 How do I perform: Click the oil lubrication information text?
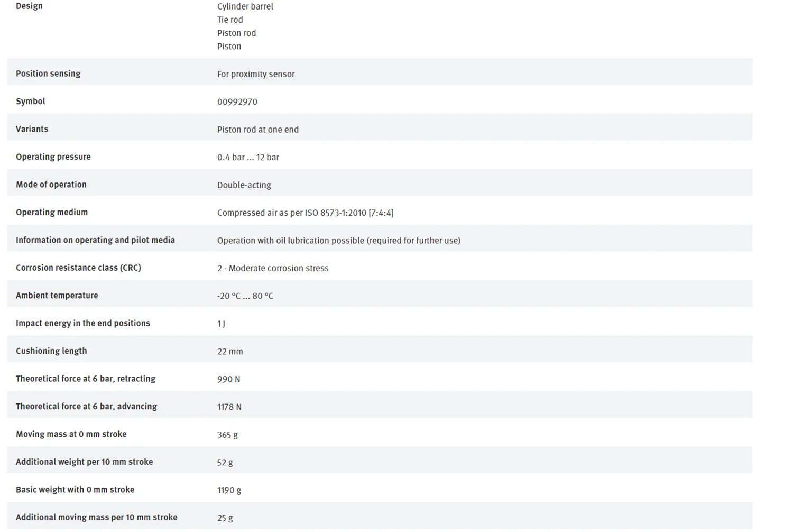click(x=339, y=241)
